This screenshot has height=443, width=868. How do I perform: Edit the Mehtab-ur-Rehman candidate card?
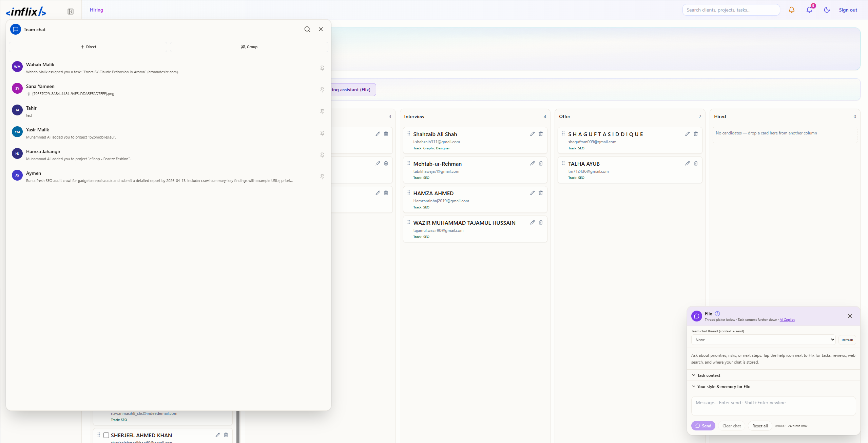point(533,163)
